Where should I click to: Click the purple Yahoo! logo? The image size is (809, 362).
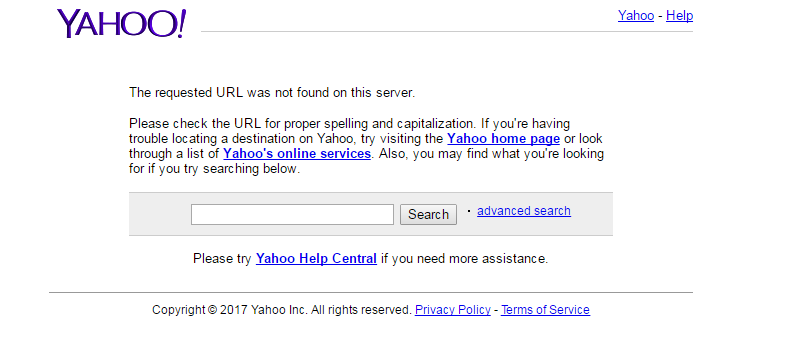[121, 24]
